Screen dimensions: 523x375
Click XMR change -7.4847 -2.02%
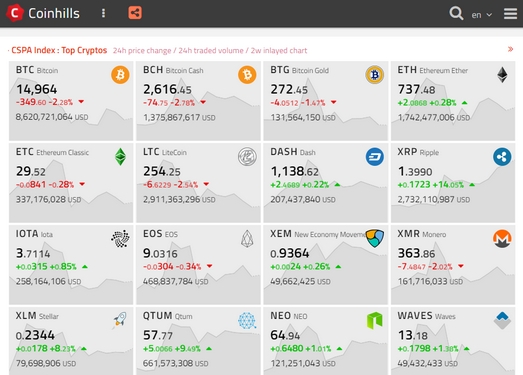(x=431, y=267)
